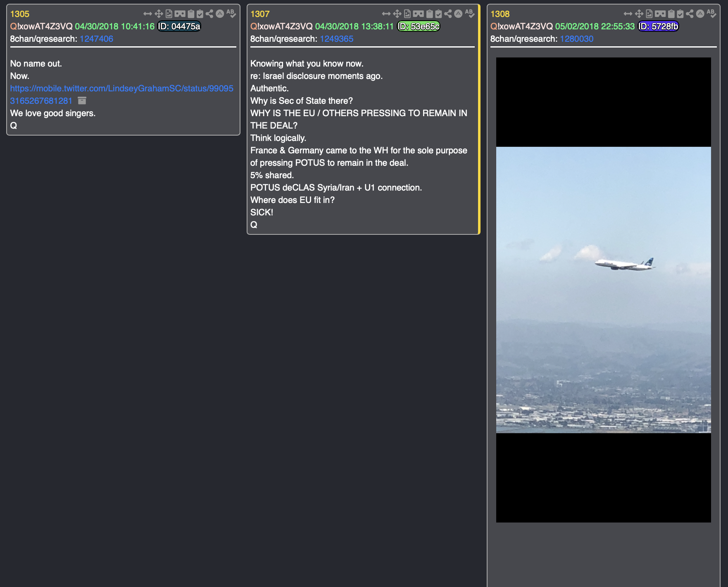Screen dimensions: 728x587
Task: Click the four-way move icon on post 1305
Action: tap(159, 14)
